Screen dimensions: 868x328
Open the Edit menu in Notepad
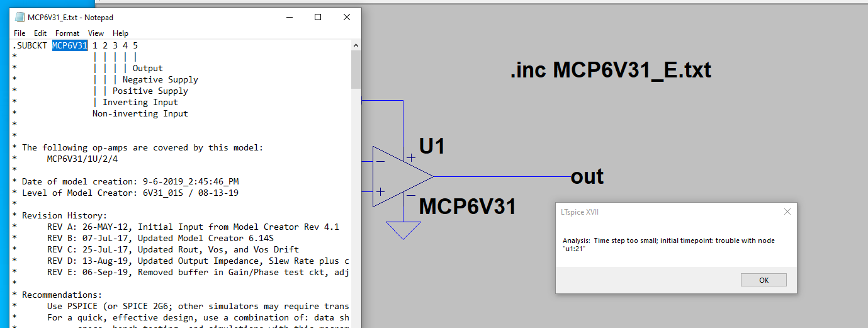(40, 33)
